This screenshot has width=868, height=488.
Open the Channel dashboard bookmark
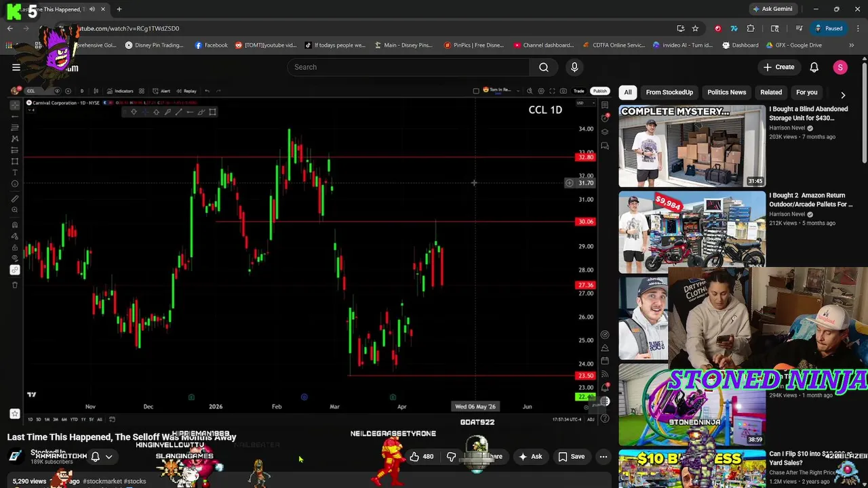point(543,45)
